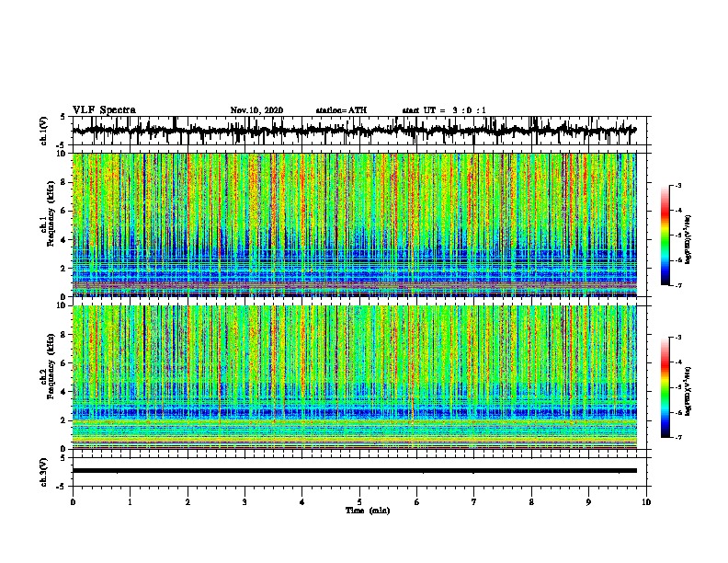Click time axis tick label '9'

click(588, 502)
